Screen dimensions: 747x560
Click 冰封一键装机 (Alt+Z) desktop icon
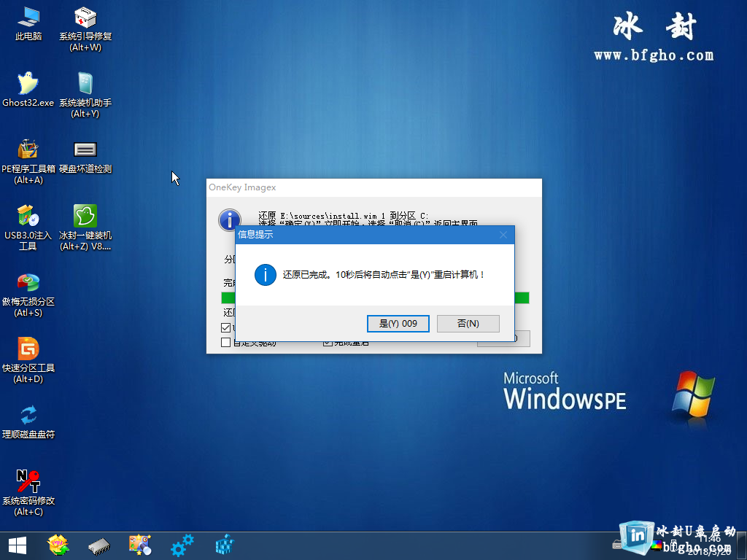pyautogui.click(x=85, y=227)
